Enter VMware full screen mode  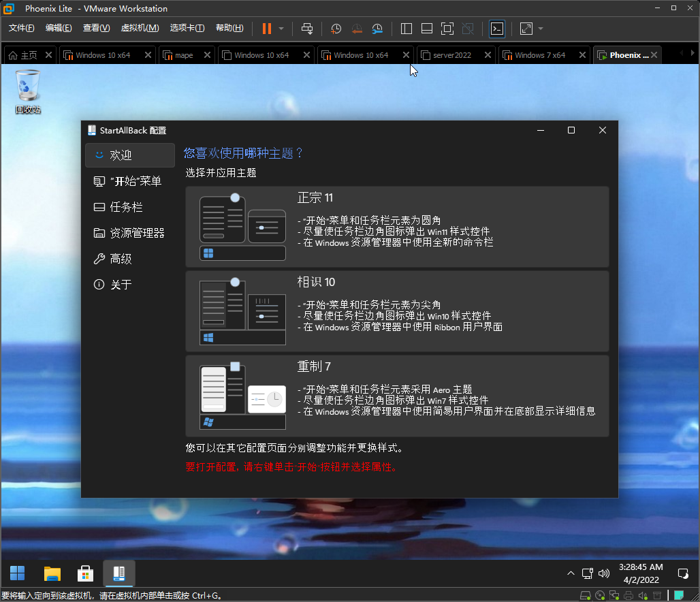tap(447, 29)
